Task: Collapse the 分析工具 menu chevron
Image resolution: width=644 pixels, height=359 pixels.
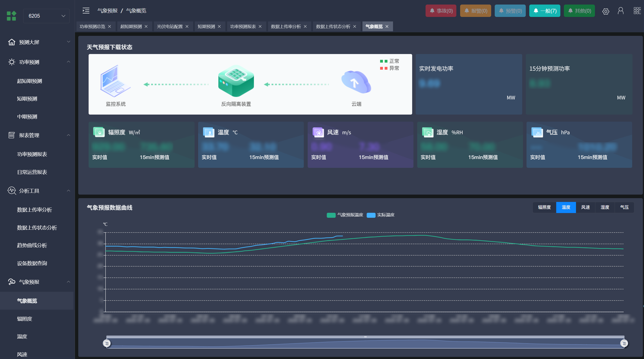Action: [x=68, y=191]
